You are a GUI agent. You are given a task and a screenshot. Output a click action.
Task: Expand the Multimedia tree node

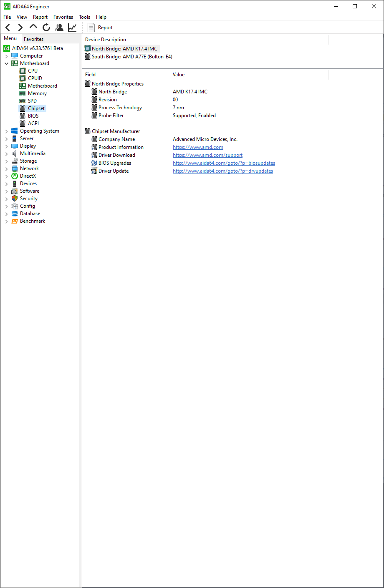click(6, 153)
